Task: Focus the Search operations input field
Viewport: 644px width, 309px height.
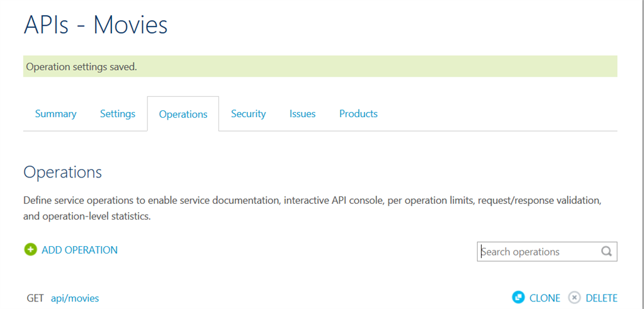Action: click(x=535, y=252)
